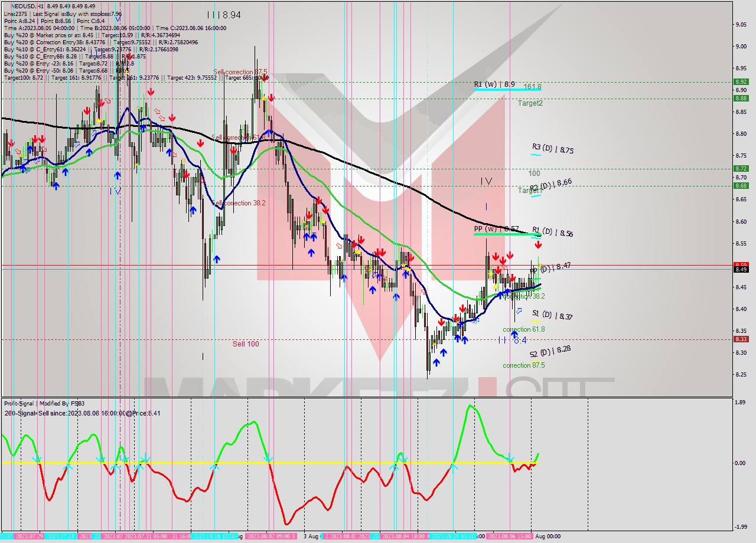Screen dimensions: 756x543
Task: Select the 'correction 87.5' green label
Action: pos(524,365)
